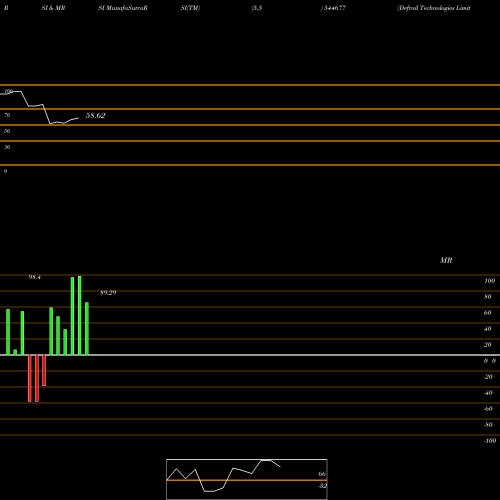Click the mini chart label 66
Image resolution: width=500 pixels, height=500 pixels.
click(322, 474)
